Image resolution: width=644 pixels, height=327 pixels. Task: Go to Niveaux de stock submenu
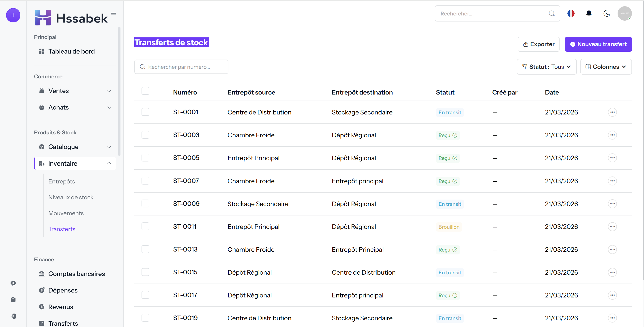tap(71, 197)
